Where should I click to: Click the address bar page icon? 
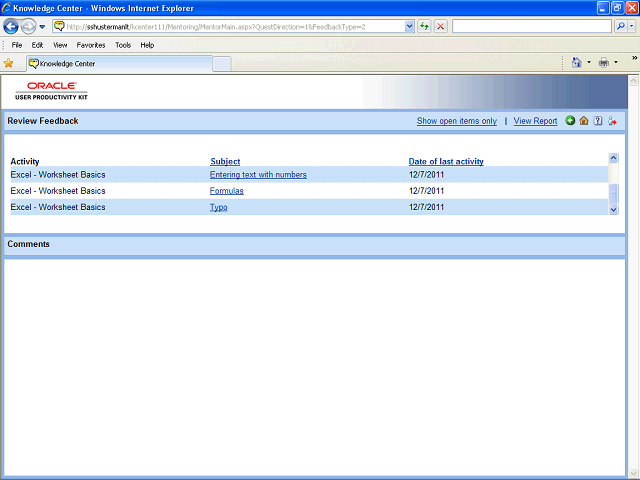[x=60, y=27]
